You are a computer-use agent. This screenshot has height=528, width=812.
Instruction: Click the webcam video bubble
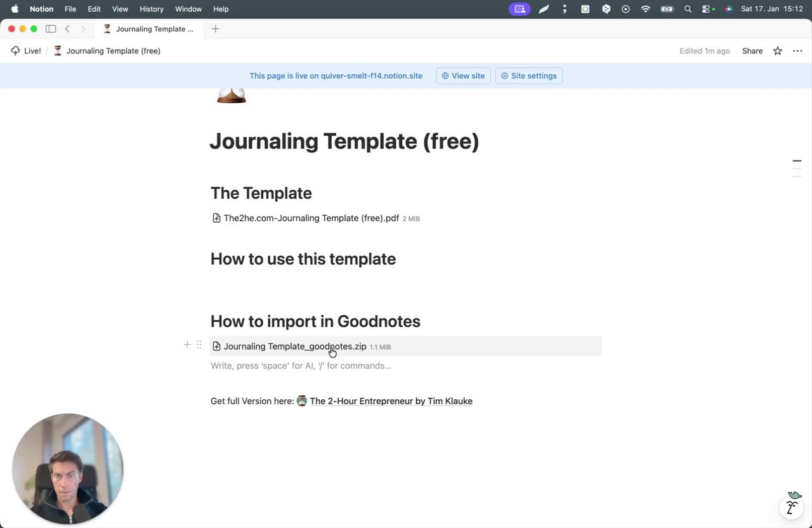coord(67,469)
